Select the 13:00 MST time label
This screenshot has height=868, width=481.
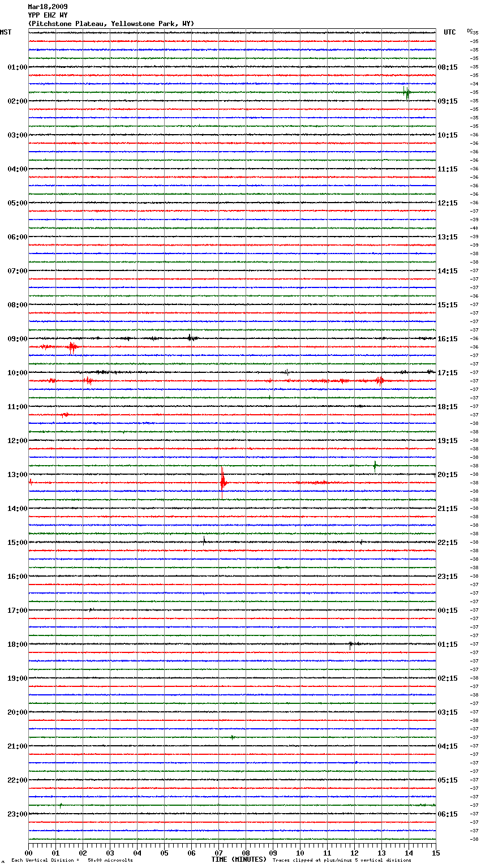(17, 475)
